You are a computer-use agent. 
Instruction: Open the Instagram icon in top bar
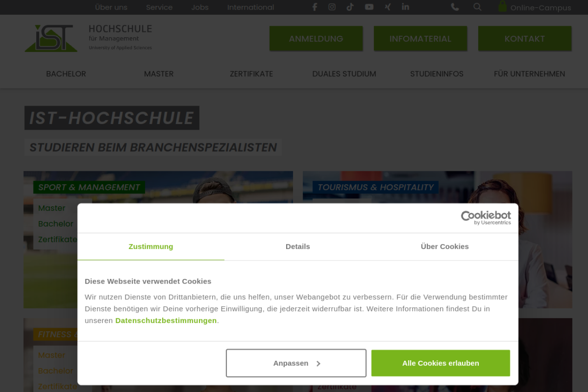(x=332, y=7)
